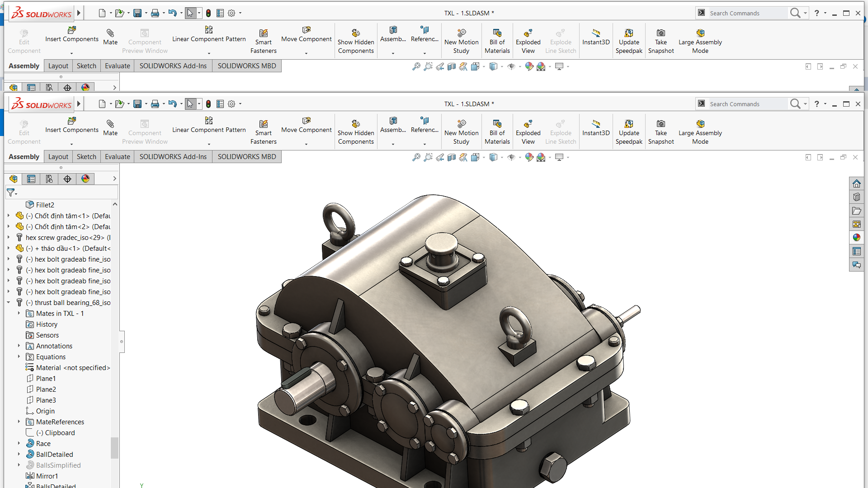Switch to the Sketch tab

pos(86,156)
